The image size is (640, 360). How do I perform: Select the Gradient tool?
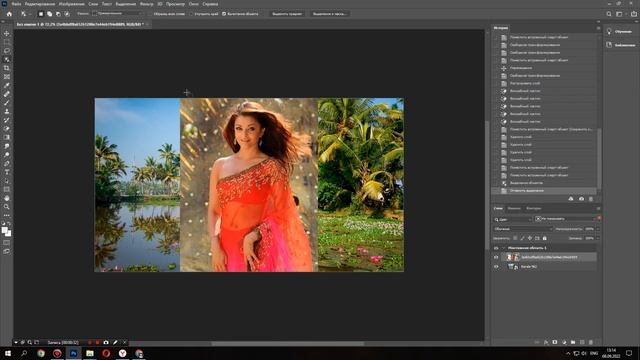click(x=7, y=138)
